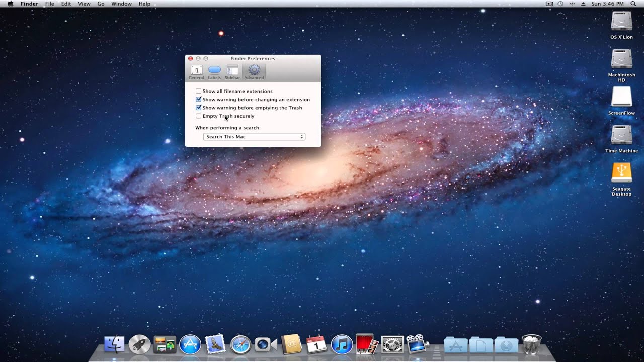Click the screen recording camera menu bar icon
Screen dimensions: 644x362
click(x=549, y=4)
